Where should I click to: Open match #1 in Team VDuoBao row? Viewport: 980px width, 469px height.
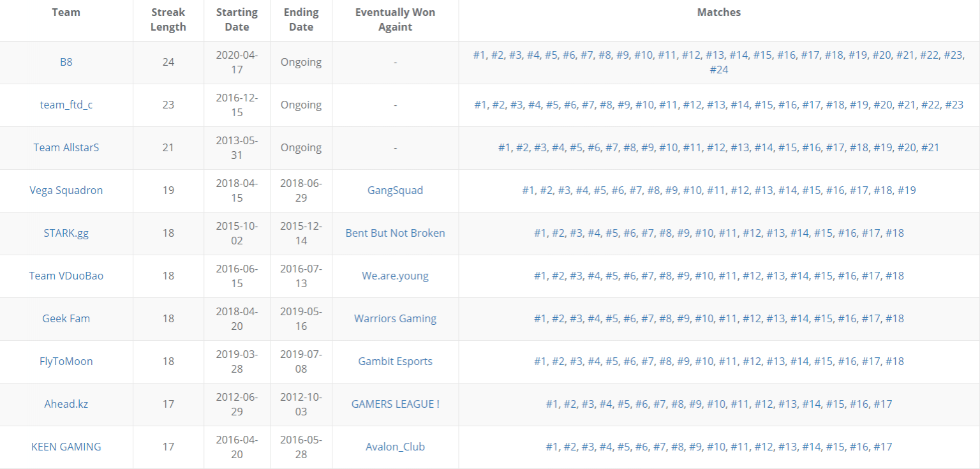540,276
